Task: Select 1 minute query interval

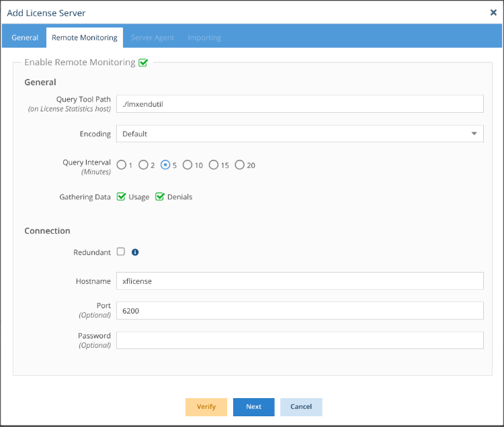Action: coord(121,165)
